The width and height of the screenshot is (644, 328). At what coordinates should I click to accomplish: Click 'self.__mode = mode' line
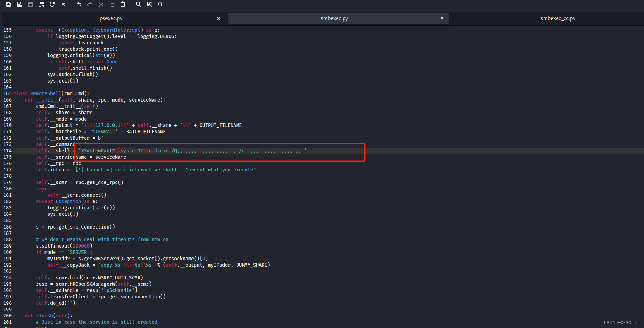click(x=61, y=119)
